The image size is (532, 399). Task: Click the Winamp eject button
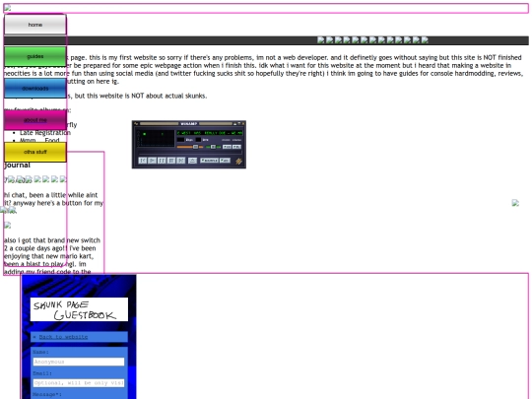[192, 161]
